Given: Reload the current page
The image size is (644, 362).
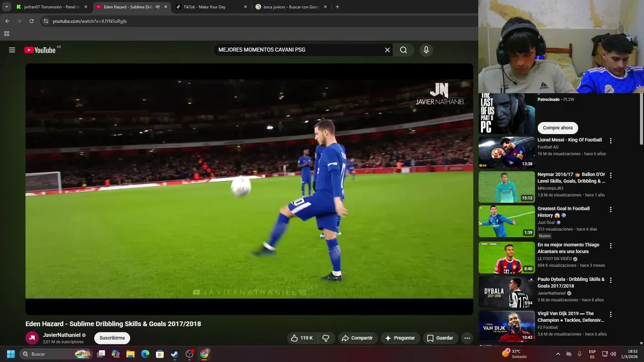Looking at the screenshot, I should coord(31,21).
